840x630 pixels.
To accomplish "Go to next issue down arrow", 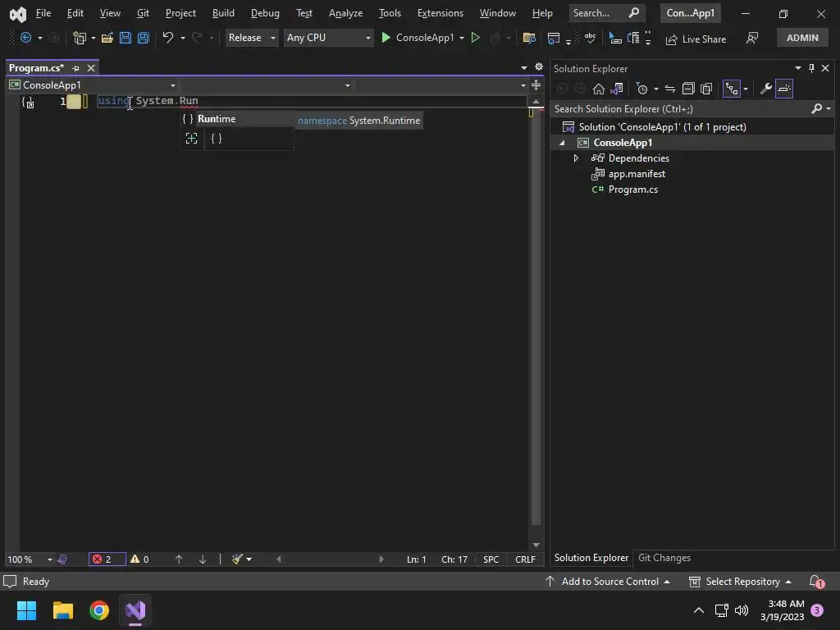I will click(203, 559).
